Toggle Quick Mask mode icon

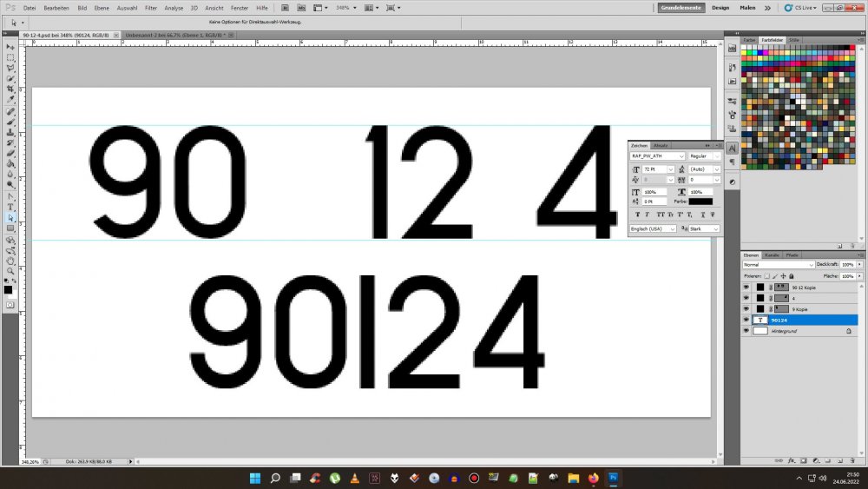tap(10, 305)
